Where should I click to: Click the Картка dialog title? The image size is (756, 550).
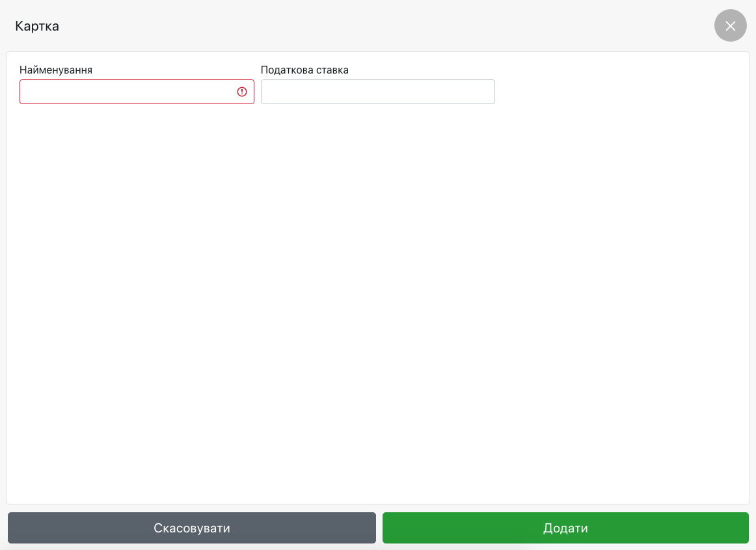click(x=37, y=26)
